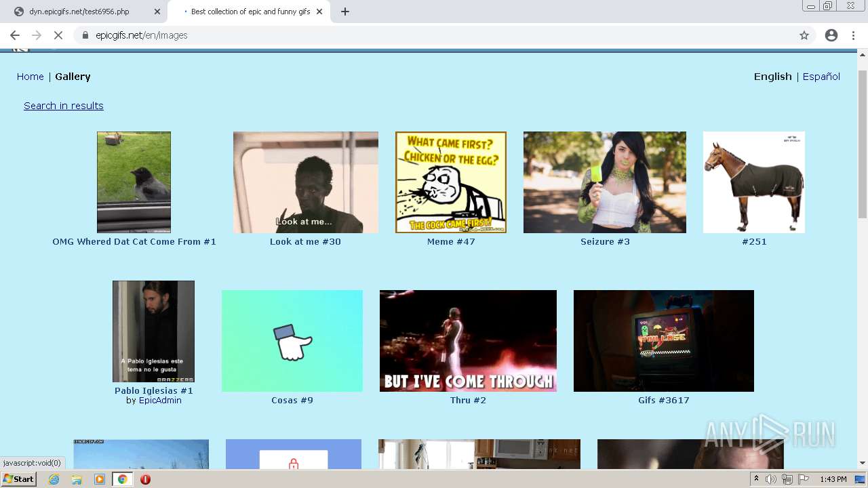Show hidden system tray icons
This screenshot has width=868, height=488.
(x=756, y=479)
